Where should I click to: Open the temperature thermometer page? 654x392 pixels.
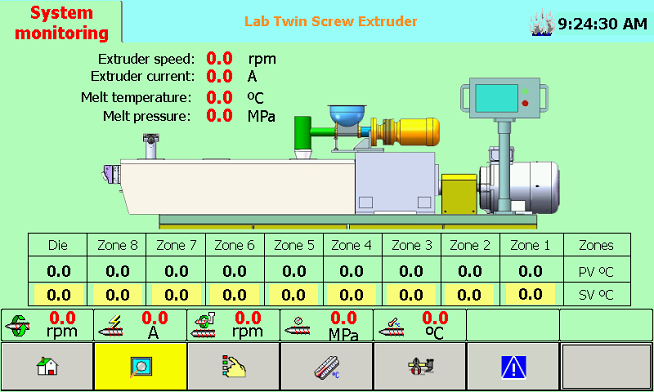point(327,367)
